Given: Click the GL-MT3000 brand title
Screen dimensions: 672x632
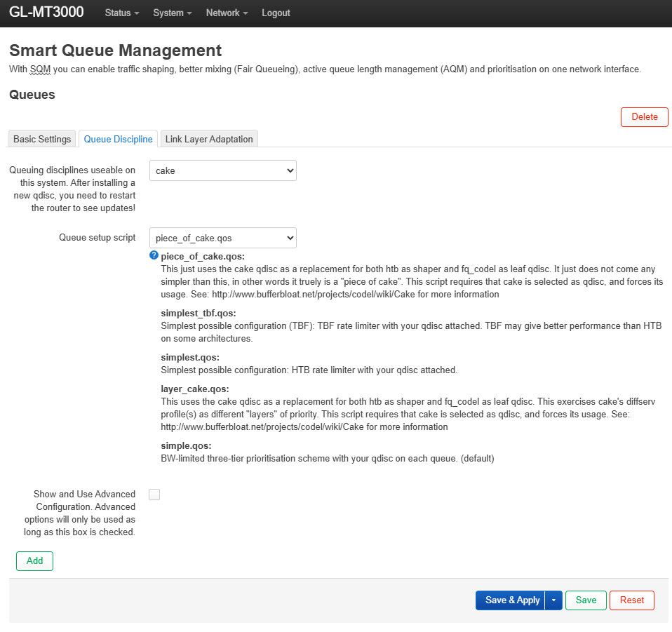Looking at the screenshot, I should coord(46,13).
